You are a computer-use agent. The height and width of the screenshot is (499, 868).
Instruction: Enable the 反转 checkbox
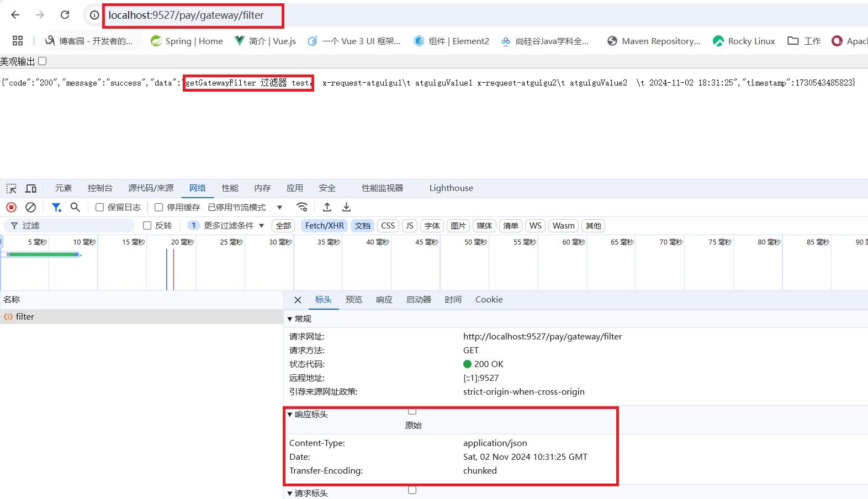147,226
